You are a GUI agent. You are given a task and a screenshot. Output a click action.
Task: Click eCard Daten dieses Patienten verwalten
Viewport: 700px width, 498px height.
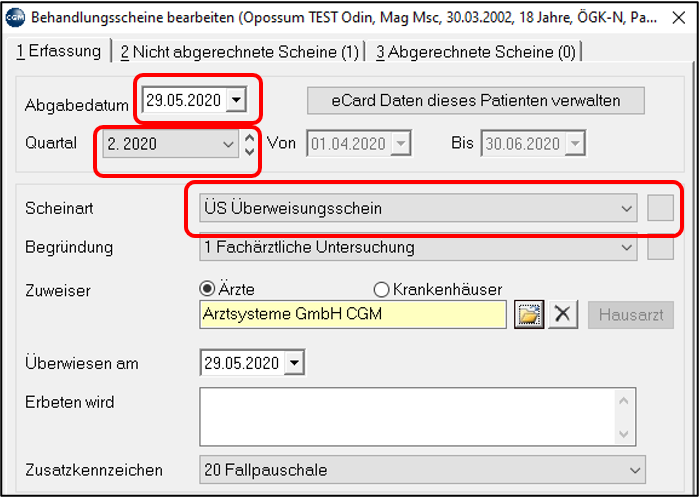[475, 100]
